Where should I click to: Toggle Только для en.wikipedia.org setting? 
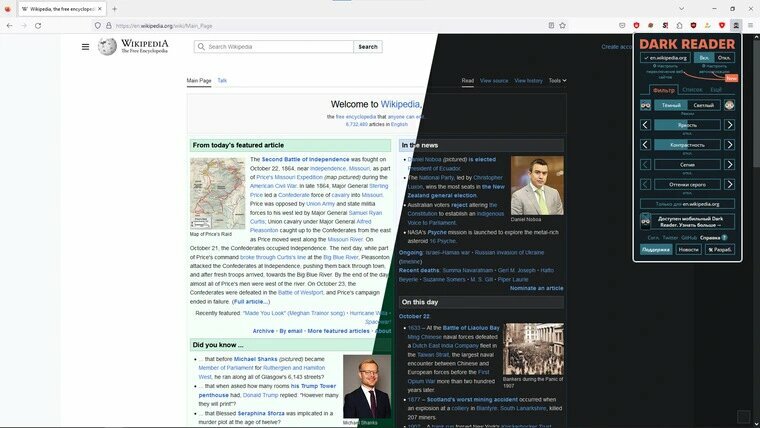687,204
